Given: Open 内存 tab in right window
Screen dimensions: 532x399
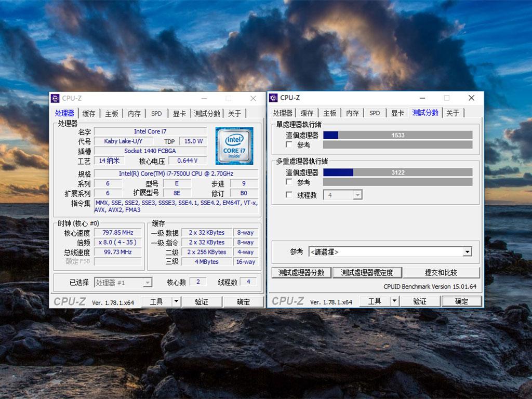Looking at the screenshot, I should click(x=353, y=113).
